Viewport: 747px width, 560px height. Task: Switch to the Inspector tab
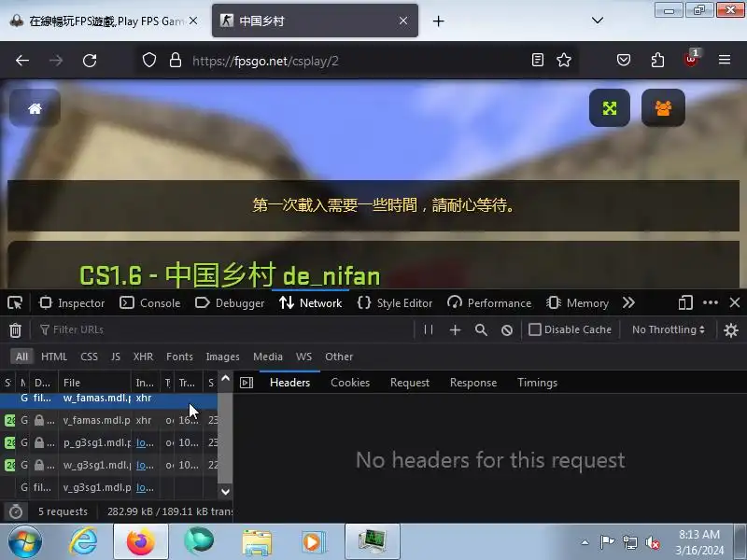tap(72, 302)
